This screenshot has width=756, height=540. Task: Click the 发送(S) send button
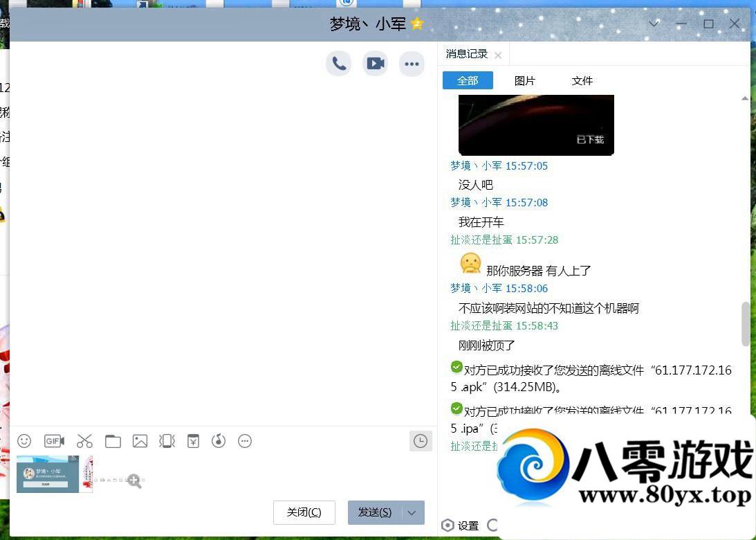[x=374, y=512]
